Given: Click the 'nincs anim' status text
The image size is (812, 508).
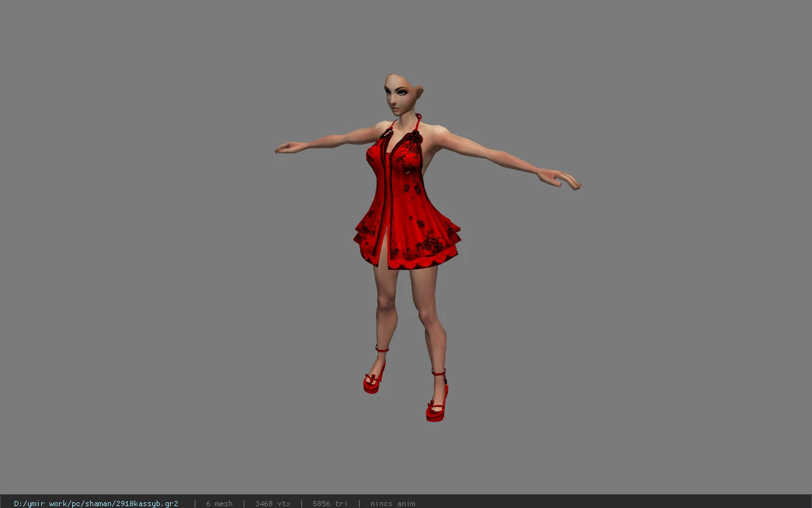Looking at the screenshot, I should (393, 504).
